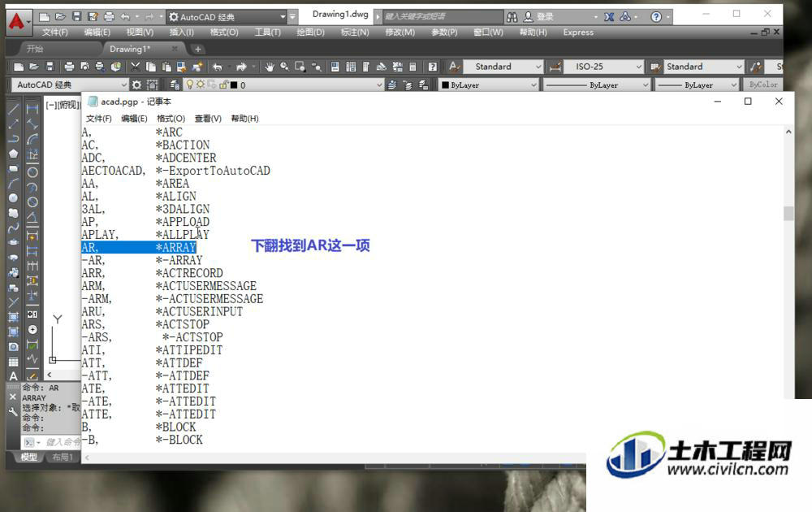Viewport: 812px width, 512px height.
Task: Open the Autodesk Exchange X icon
Action: pyautogui.click(x=609, y=17)
